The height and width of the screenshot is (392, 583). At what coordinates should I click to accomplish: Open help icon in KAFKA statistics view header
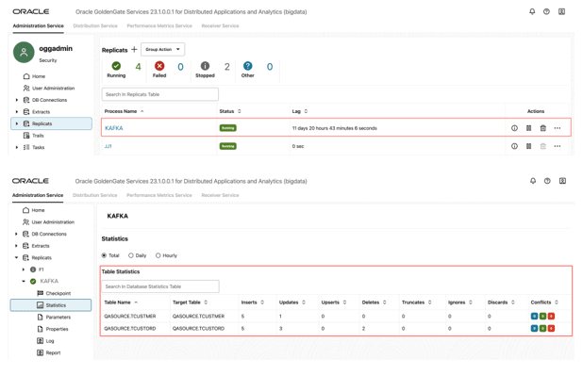pyautogui.click(x=547, y=181)
